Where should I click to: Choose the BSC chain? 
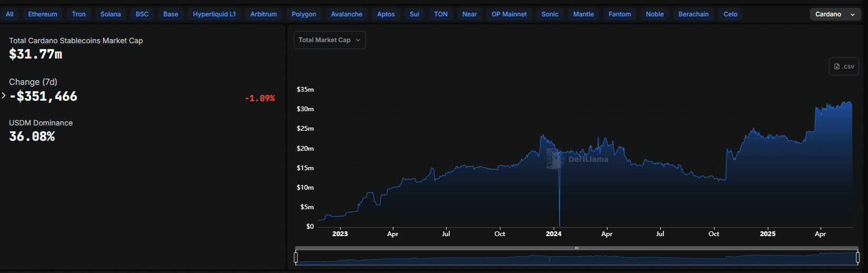[142, 14]
